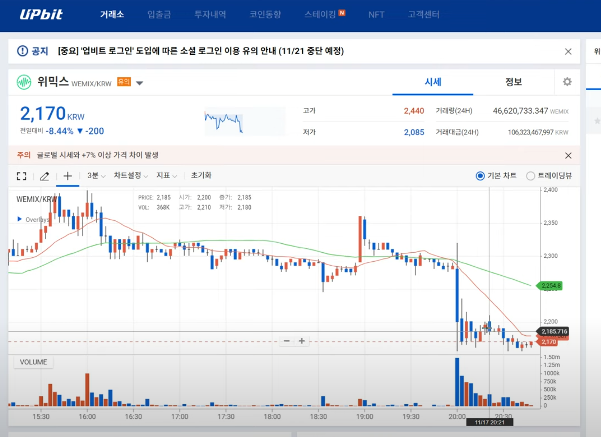Select the crosshair plus tool
This screenshot has height=437, width=601.
point(67,176)
